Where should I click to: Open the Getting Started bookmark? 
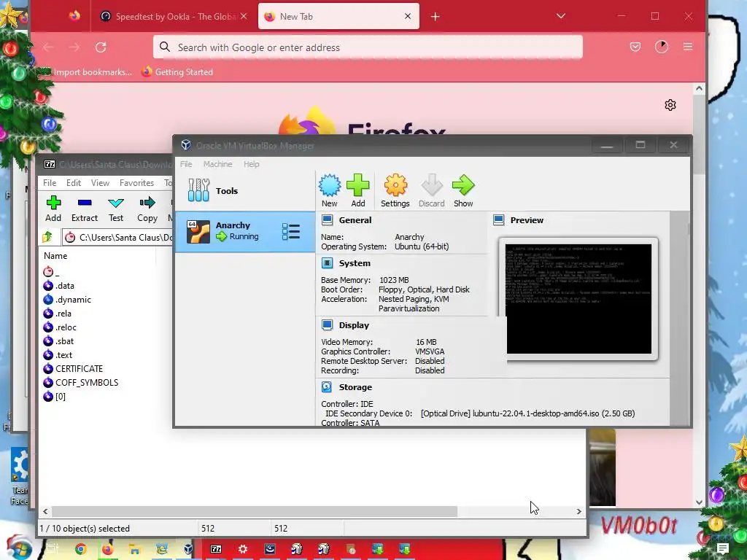pos(177,72)
